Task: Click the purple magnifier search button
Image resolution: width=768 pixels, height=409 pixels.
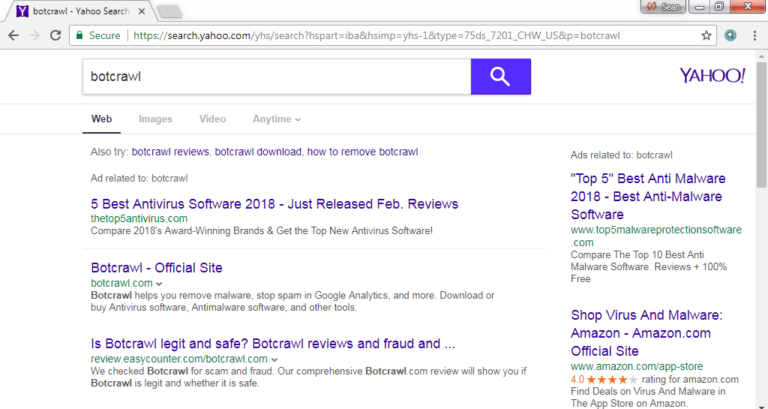Action: pyautogui.click(x=501, y=76)
